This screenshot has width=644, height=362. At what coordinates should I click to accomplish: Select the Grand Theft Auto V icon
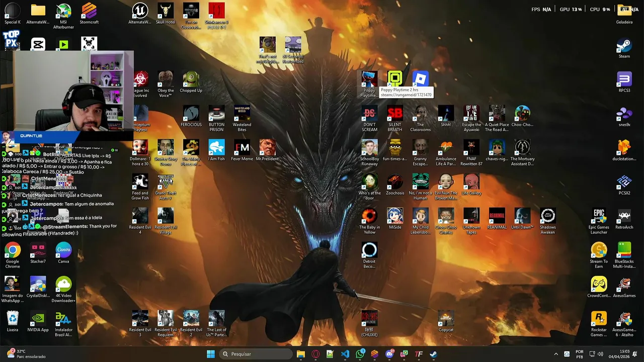pyautogui.click(x=166, y=187)
